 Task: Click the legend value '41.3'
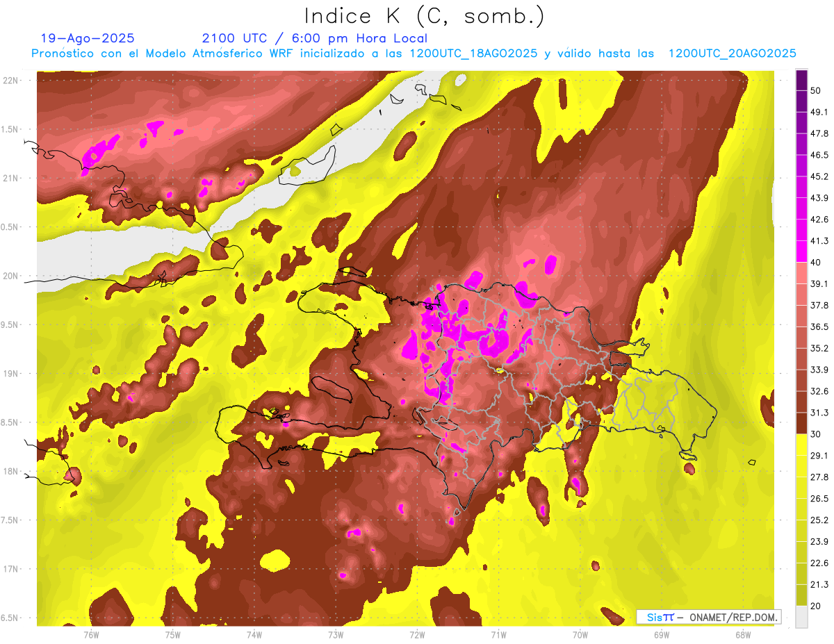coord(819,241)
